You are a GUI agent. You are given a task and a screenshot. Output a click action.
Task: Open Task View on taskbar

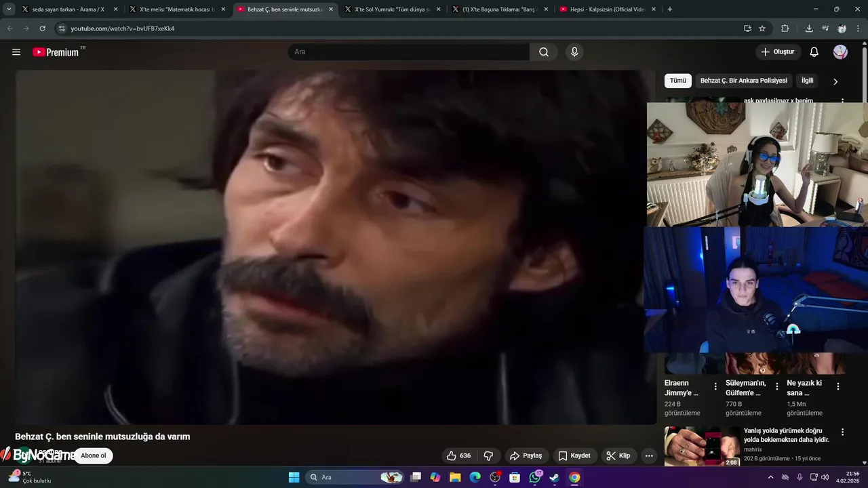(416, 477)
